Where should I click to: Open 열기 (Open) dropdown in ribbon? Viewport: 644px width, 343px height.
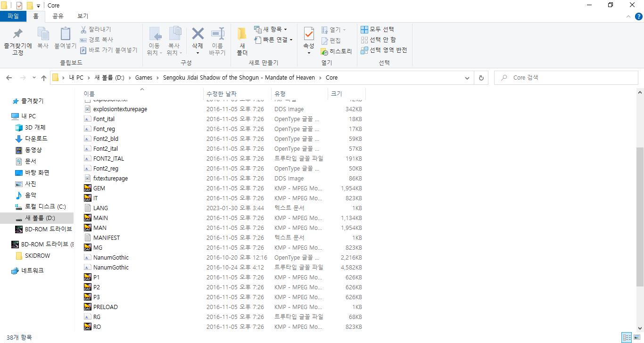[334, 30]
